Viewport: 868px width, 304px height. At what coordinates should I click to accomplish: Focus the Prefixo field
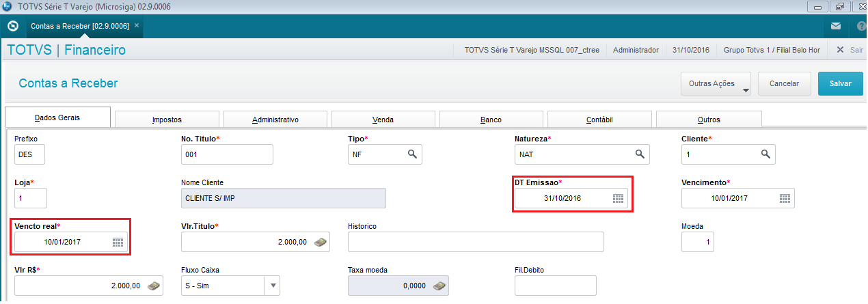click(x=29, y=155)
